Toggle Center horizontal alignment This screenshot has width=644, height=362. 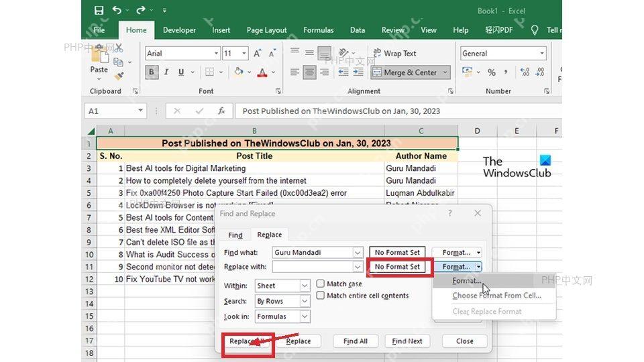pos(309,72)
